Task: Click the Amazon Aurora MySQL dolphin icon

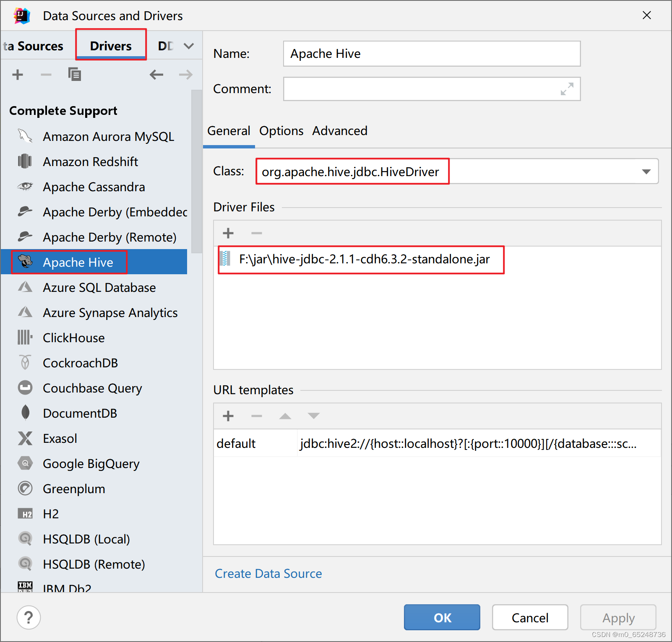Action: coord(25,136)
